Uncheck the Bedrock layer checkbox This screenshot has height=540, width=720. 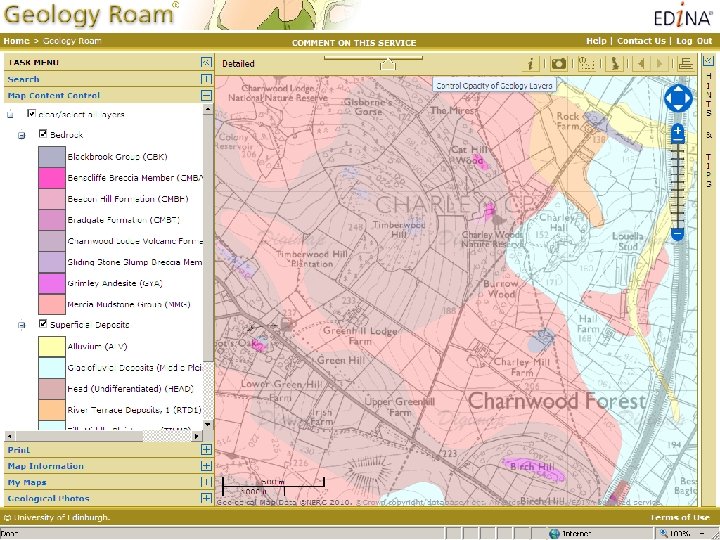pos(43,134)
